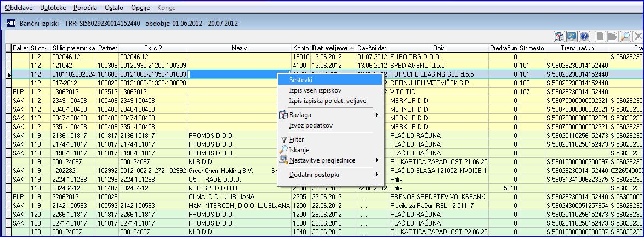Select cell OLMA D.D. LJUBLJANA
This screenshot has height=237, width=644.
coord(240,197)
